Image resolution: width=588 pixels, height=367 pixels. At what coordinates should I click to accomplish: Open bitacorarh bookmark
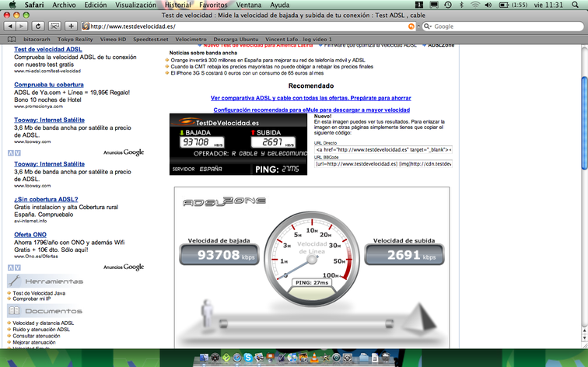(37, 40)
